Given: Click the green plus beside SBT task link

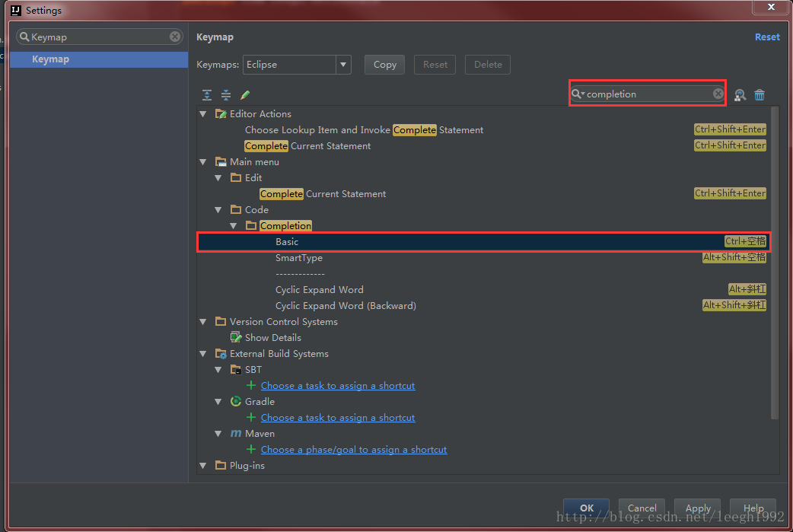Looking at the screenshot, I should click(x=251, y=385).
